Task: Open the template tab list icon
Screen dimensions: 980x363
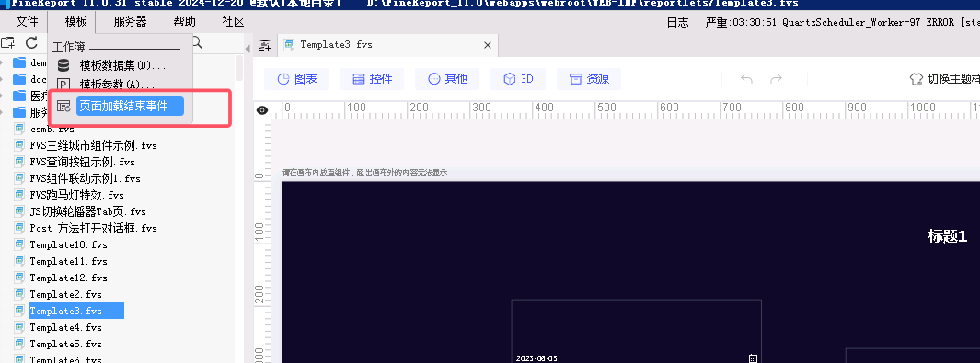Action: (x=265, y=45)
